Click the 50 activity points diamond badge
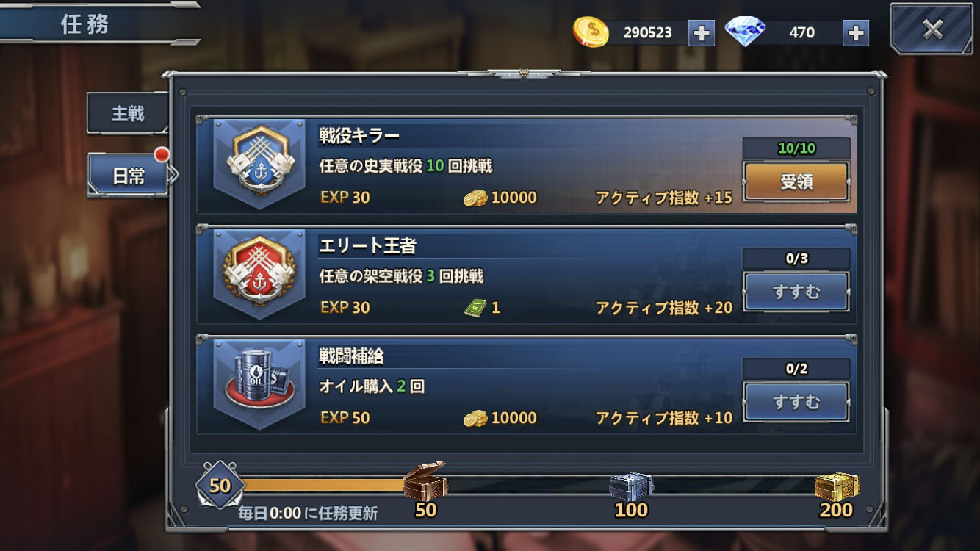This screenshot has width=980, height=551. point(220,486)
